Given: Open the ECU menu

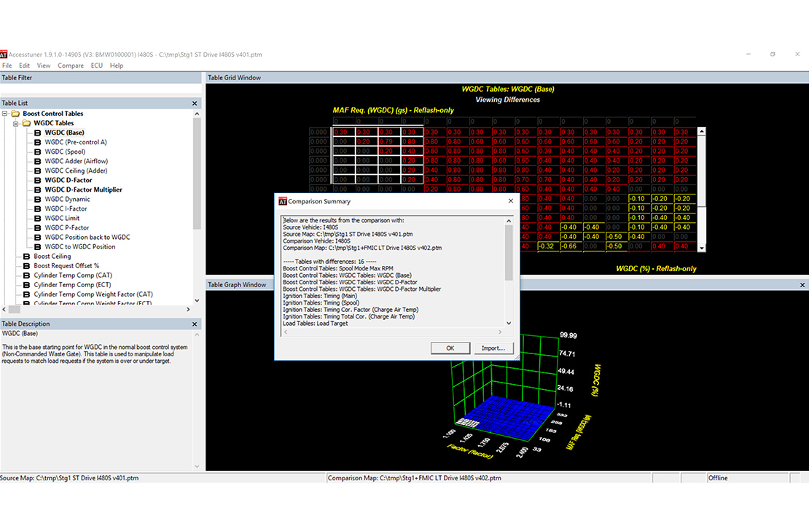Looking at the screenshot, I should point(96,66).
